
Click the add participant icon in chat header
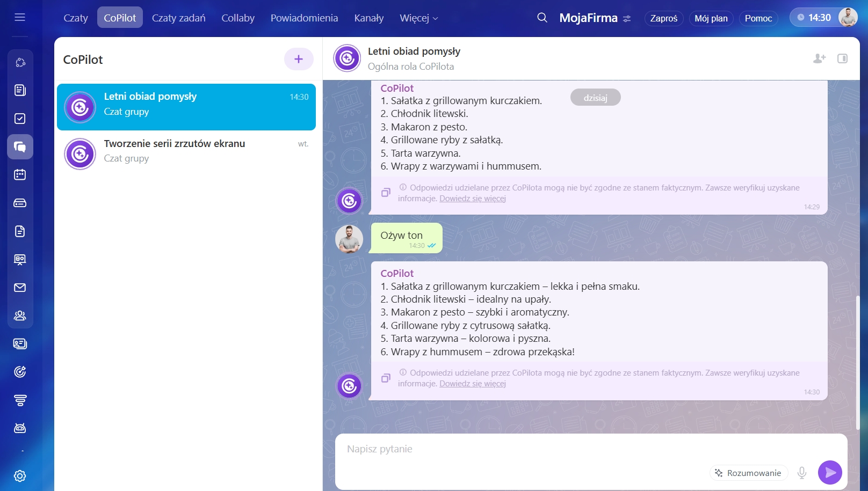819,58
